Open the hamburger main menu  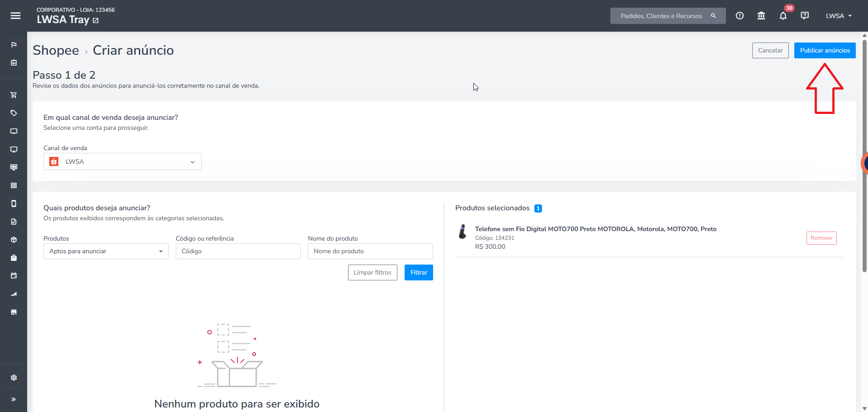click(x=15, y=16)
